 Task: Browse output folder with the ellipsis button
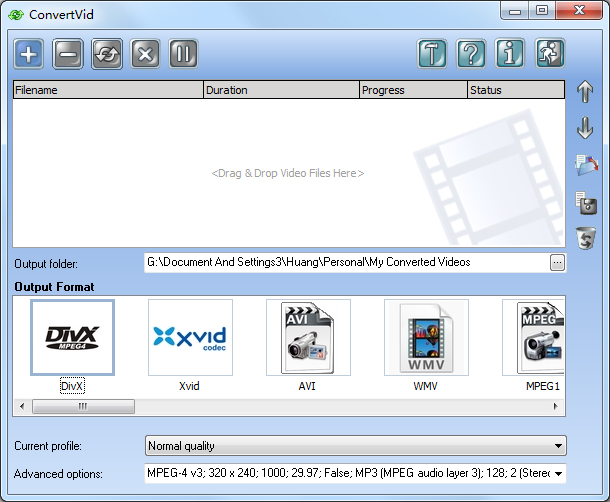[557, 262]
